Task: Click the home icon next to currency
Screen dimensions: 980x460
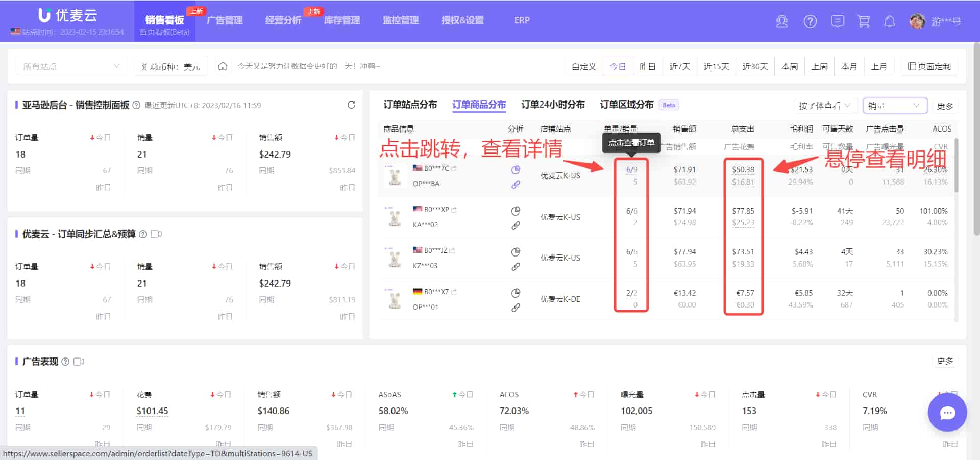Action: 223,66
